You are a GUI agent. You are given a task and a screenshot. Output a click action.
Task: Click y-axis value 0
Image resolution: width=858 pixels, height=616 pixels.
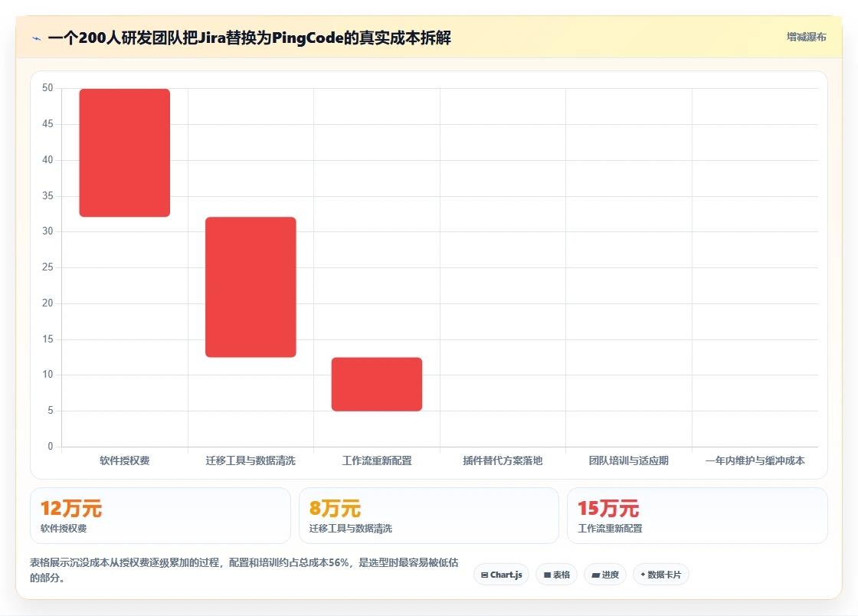click(51, 447)
